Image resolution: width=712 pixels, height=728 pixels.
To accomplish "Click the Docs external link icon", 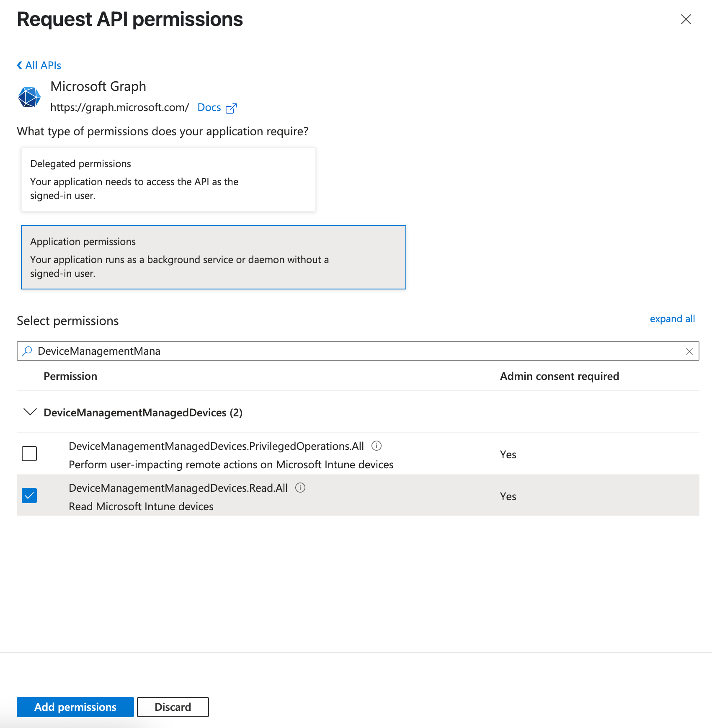I will 231,108.
